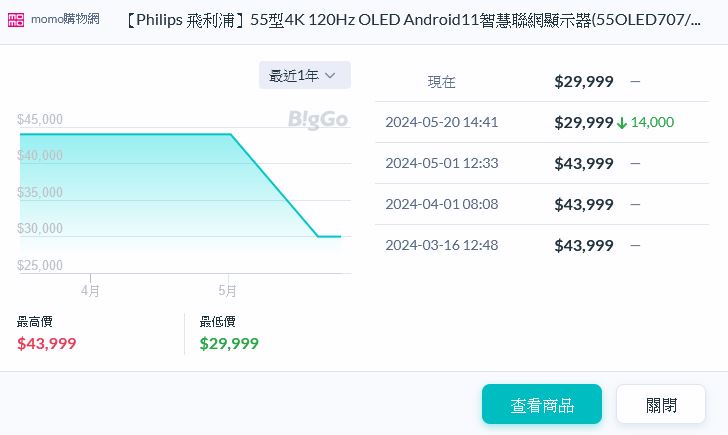Click the 最高價 $43,999 value
Viewport: 728px width, 435px height.
pos(46,343)
